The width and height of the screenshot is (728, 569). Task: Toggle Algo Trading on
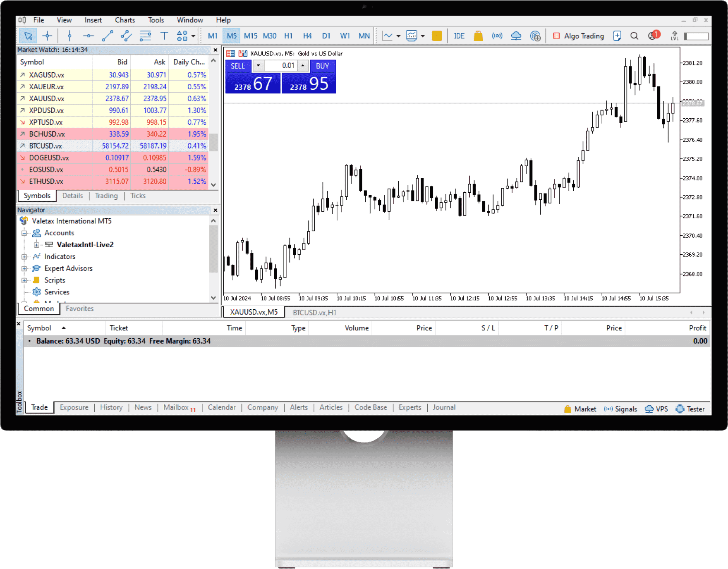click(578, 36)
